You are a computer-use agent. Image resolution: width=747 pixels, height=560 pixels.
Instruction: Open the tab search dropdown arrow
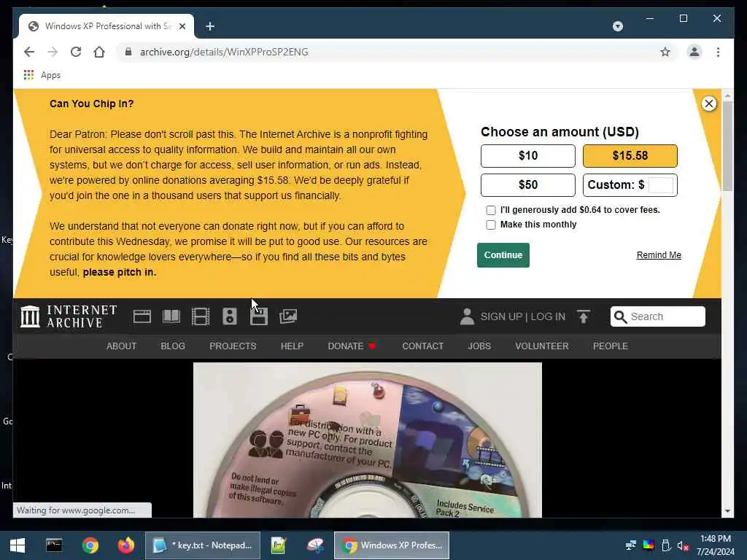pos(617,26)
